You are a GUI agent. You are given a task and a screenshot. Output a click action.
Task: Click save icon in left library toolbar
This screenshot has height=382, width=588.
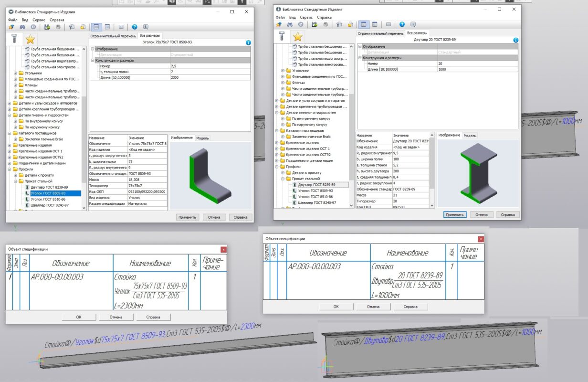(x=47, y=27)
